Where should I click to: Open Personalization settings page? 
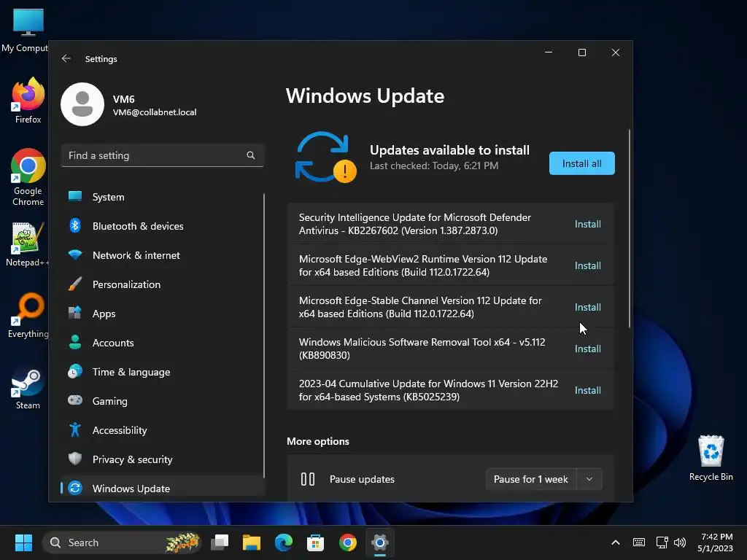click(162, 284)
